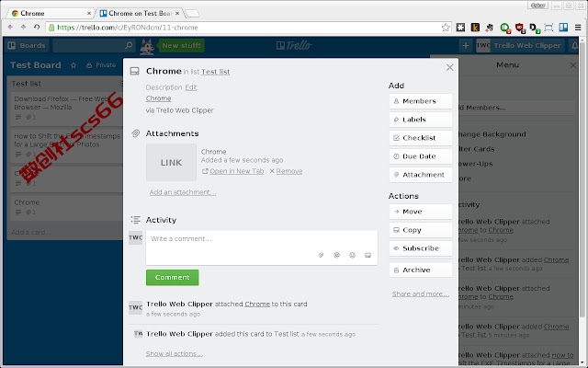The image size is (588, 368).
Task: Click the Trello Web Clipper extension icon
Action: tap(563, 27)
